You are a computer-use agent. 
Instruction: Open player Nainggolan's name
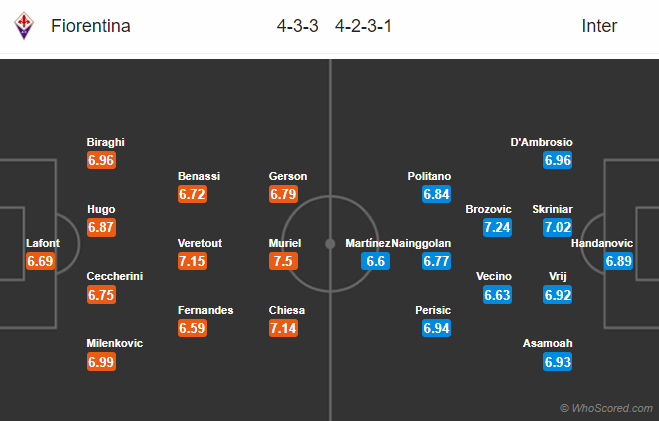(422, 243)
